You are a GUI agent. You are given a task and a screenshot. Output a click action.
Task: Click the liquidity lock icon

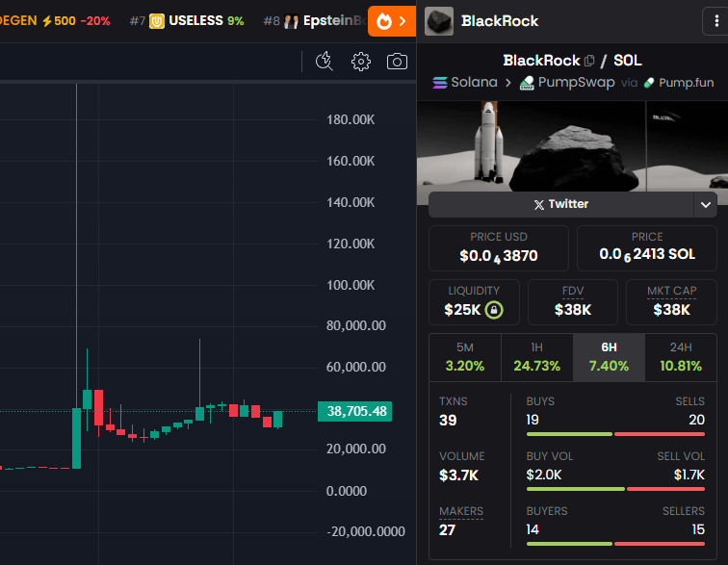pyautogui.click(x=494, y=310)
